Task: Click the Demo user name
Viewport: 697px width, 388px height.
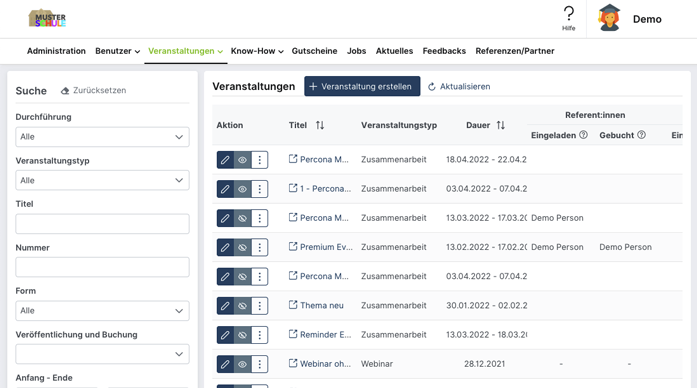Action: [647, 19]
